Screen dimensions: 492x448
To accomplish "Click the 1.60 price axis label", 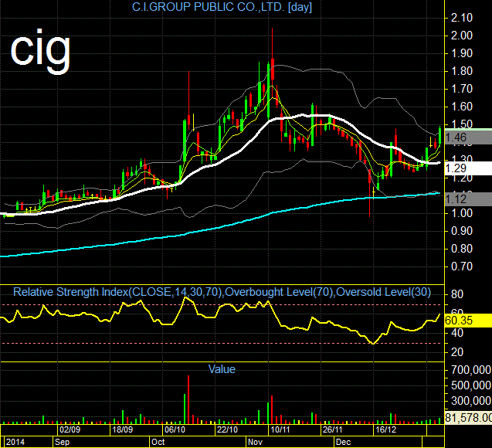I will click(462, 107).
